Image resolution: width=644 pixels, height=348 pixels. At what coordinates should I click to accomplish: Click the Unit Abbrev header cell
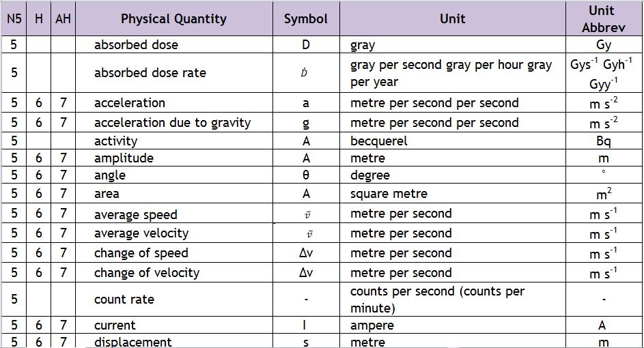[x=604, y=18]
